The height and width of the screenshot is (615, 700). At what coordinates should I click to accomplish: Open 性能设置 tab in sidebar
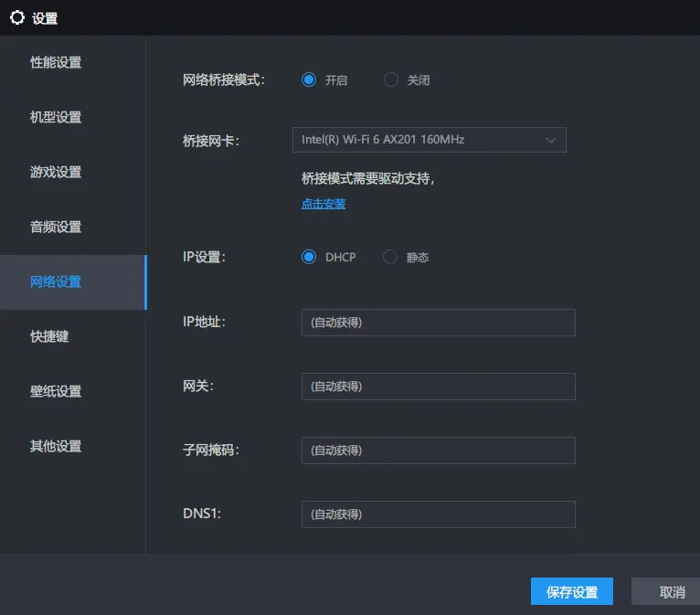coord(56,63)
